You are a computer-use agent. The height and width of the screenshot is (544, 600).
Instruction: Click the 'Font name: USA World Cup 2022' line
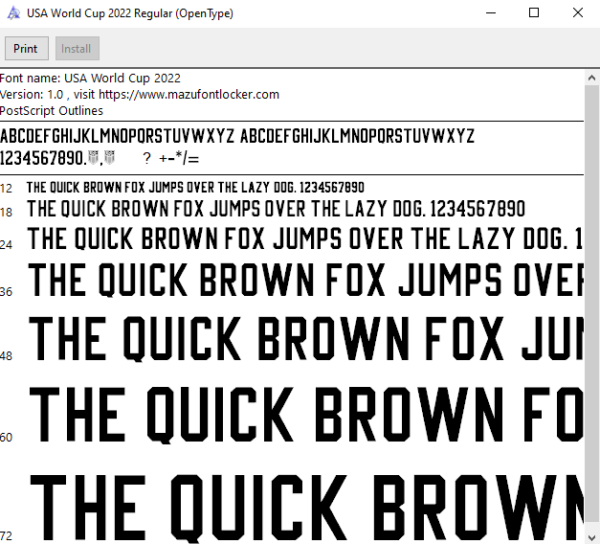pos(90,78)
